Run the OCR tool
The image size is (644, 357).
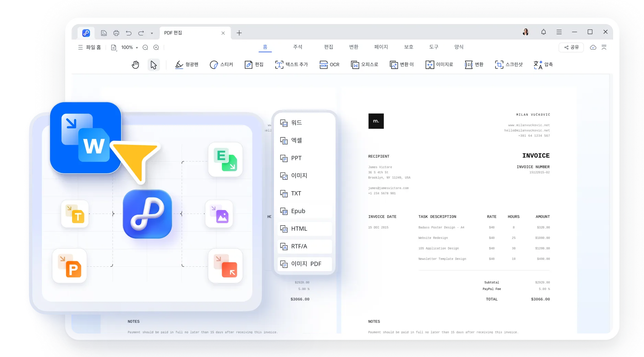329,65
